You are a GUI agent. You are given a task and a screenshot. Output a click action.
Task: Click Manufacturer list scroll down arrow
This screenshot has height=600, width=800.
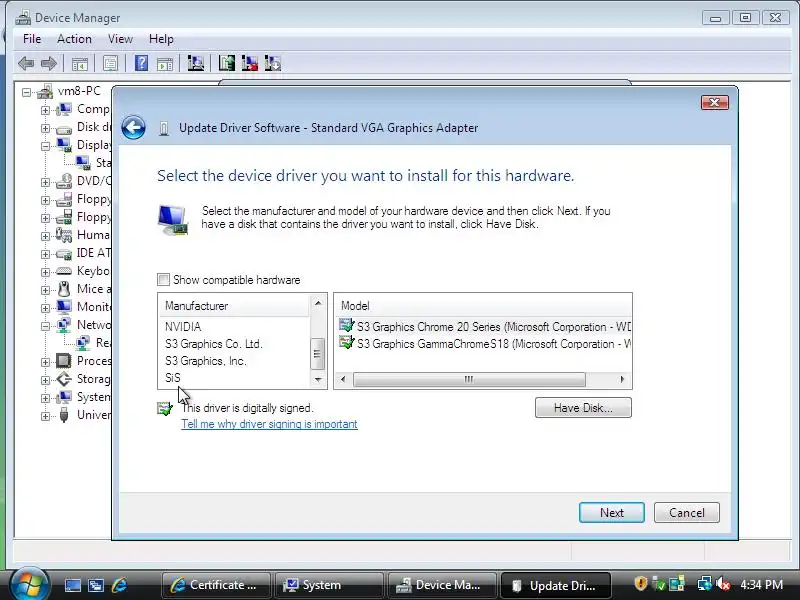tap(318, 380)
